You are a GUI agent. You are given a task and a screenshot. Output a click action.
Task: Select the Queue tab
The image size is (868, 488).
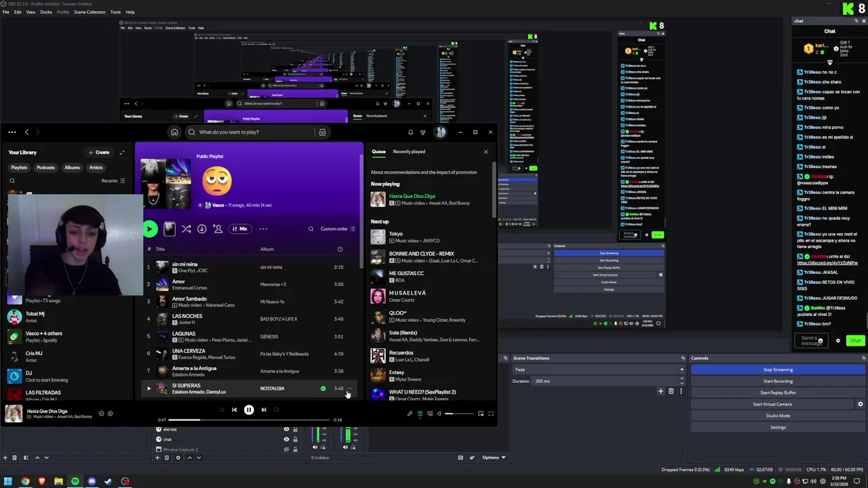click(x=378, y=152)
